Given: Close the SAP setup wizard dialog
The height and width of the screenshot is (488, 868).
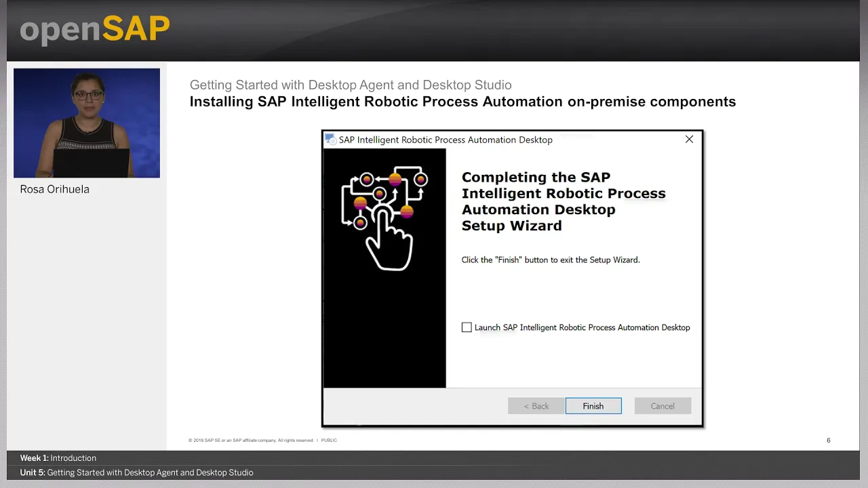Looking at the screenshot, I should click(x=689, y=139).
